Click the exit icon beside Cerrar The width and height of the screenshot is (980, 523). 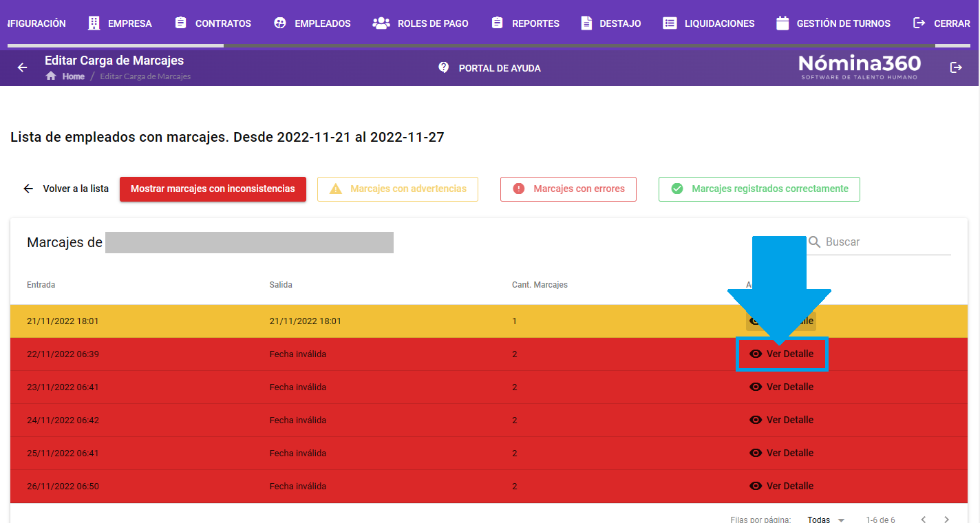coord(919,23)
